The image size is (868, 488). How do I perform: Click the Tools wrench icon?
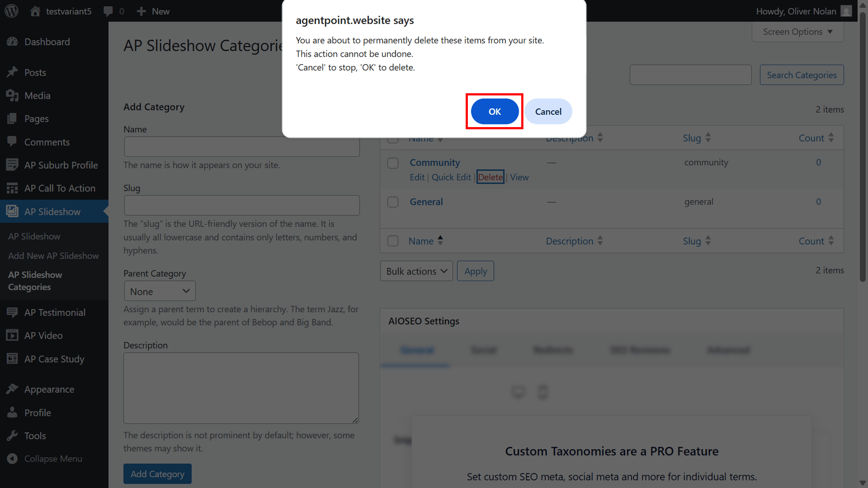pos(12,436)
